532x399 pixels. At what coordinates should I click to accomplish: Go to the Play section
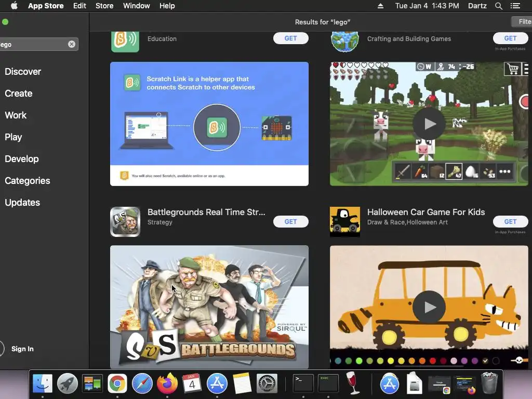click(13, 137)
